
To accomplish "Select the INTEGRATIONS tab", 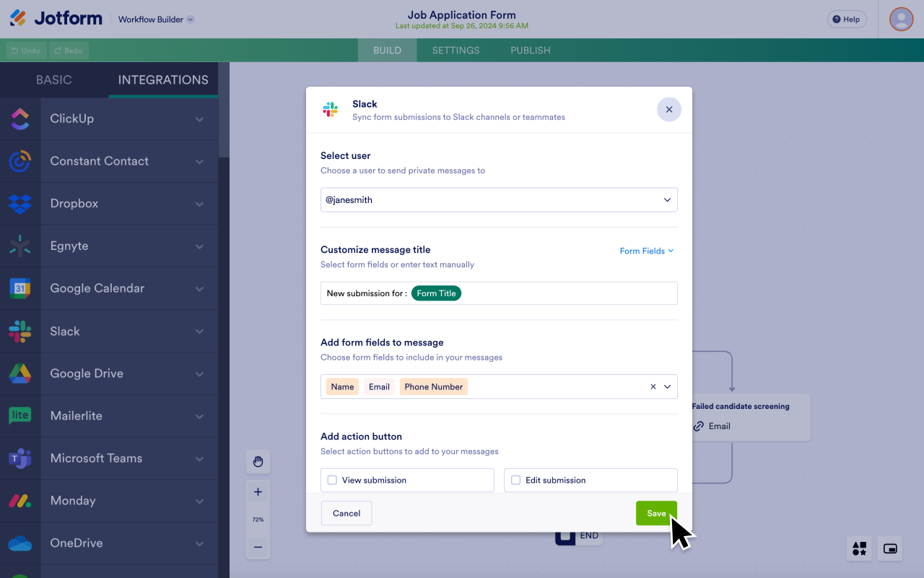I will [163, 80].
